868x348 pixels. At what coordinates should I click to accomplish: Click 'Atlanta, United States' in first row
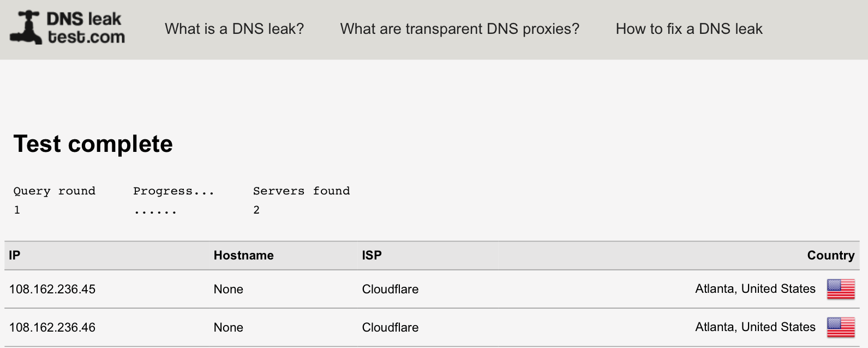[756, 289]
